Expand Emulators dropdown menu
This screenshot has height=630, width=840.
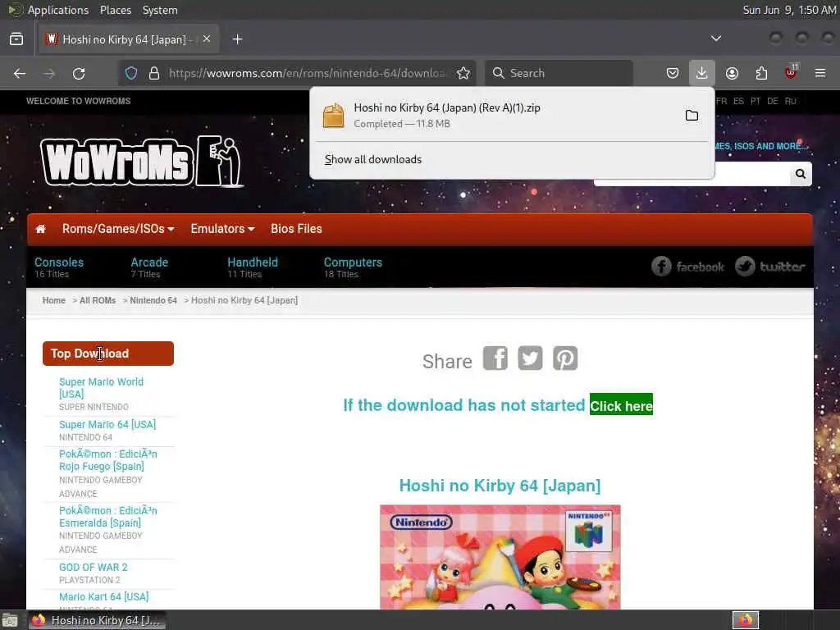222,229
